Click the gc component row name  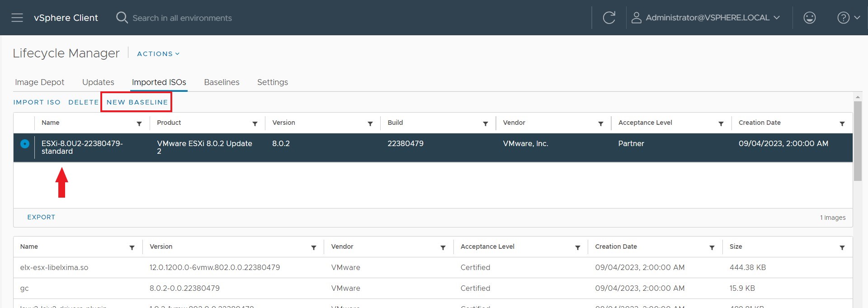coord(24,288)
